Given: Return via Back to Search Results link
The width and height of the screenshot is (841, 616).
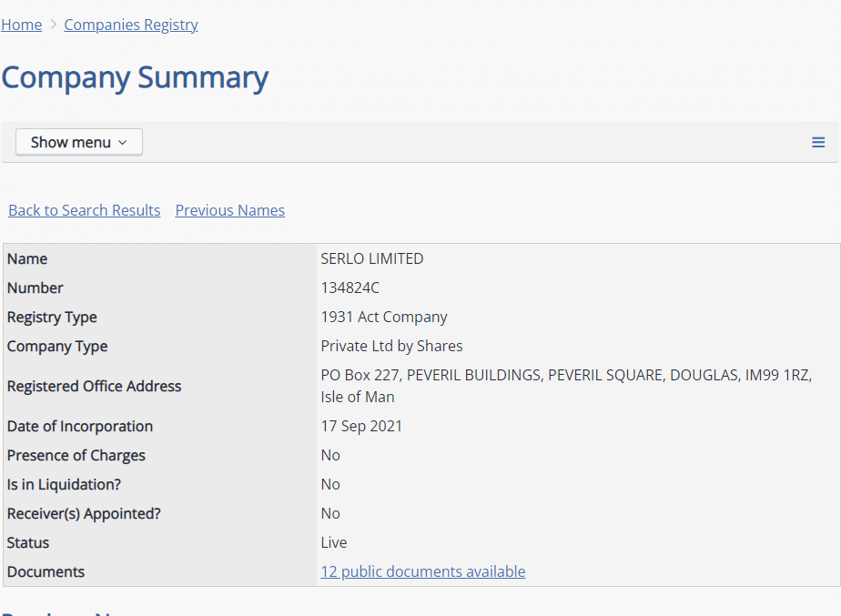Looking at the screenshot, I should pyautogui.click(x=85, y=210).
